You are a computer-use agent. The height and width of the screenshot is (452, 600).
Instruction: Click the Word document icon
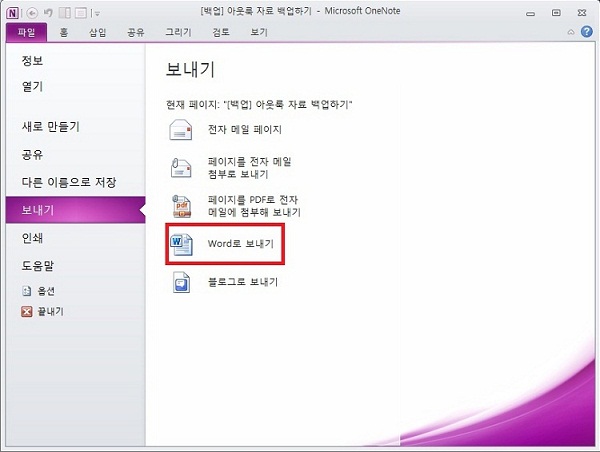(x=182, y=244)
